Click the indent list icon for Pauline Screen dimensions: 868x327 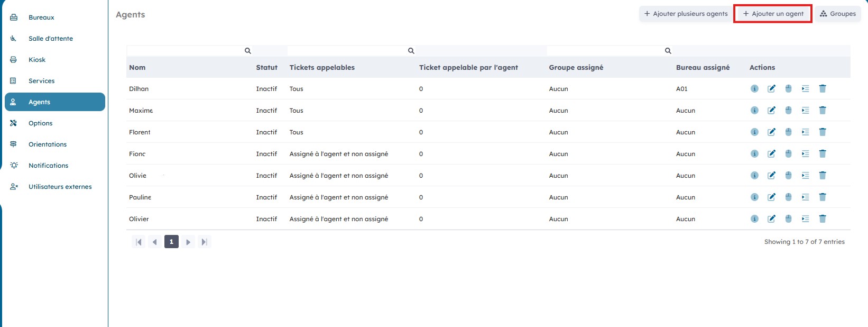point(805,197)
